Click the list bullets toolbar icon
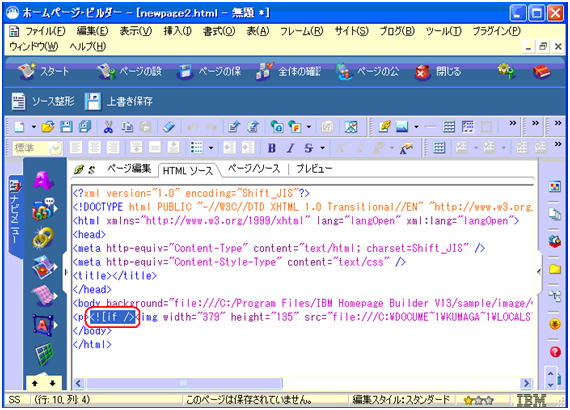570x410 pixels. pyautogui.click(x=197, y=148)
